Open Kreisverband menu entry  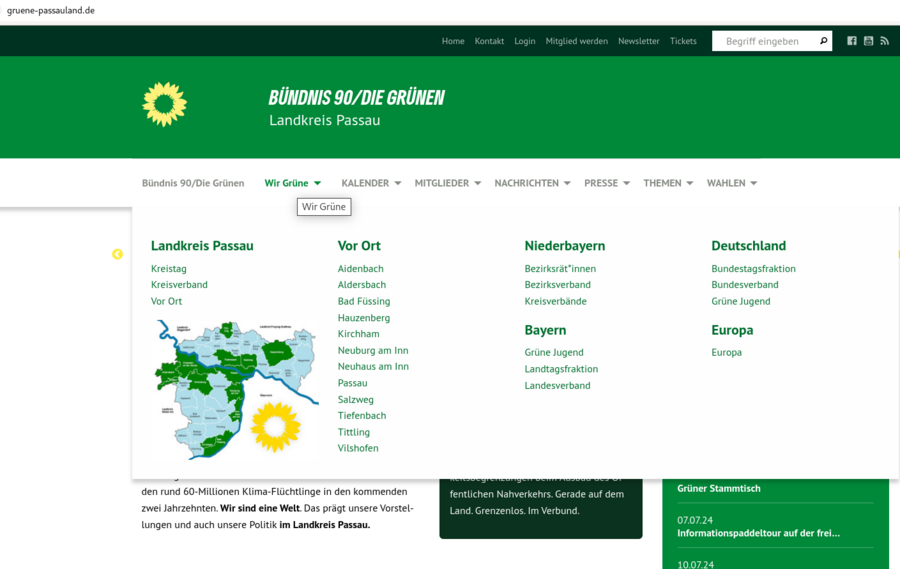pyautogui.click(x=179, y=285)
